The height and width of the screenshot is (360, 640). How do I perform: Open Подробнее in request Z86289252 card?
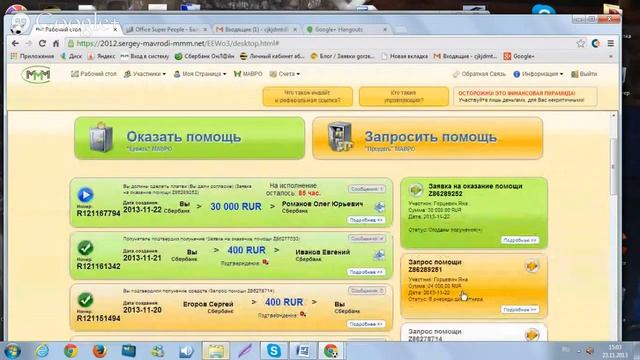[x=520, y=240]
